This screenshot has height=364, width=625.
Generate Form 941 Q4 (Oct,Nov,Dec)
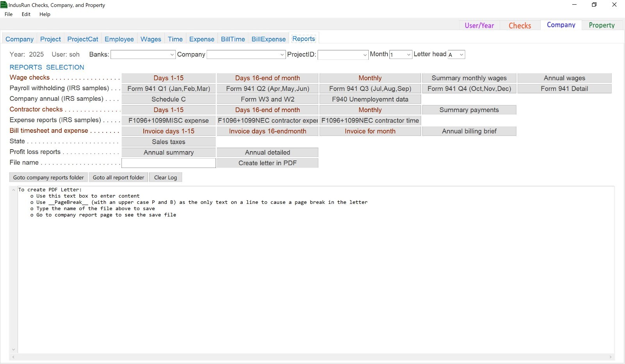[469, 89]
